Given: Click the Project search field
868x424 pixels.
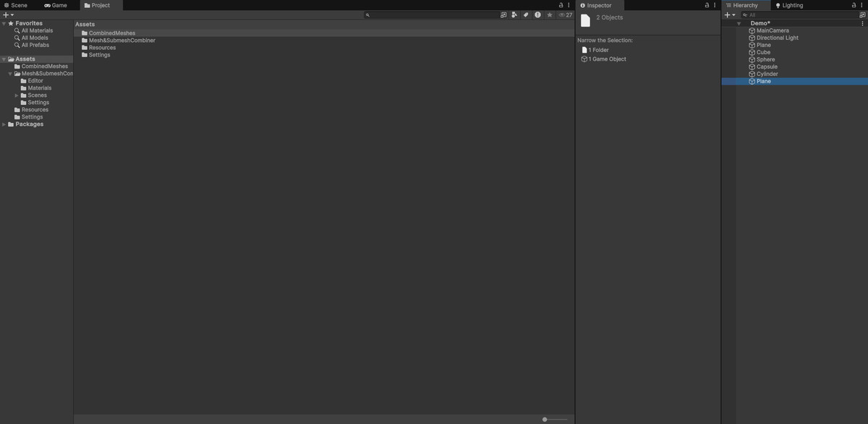Looking at the screenshot, I should point(431,14).
